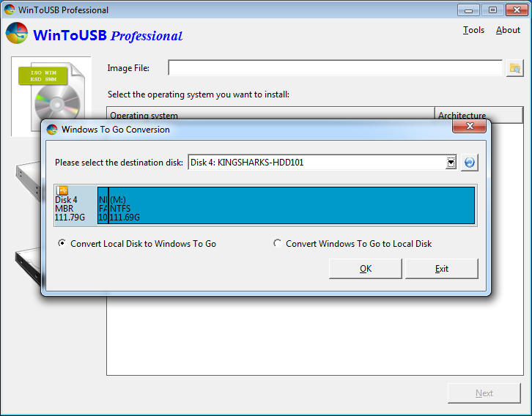Click the Disk 4 USB drive icon
The height and width of the screenshot is (416, 532).
62,190
